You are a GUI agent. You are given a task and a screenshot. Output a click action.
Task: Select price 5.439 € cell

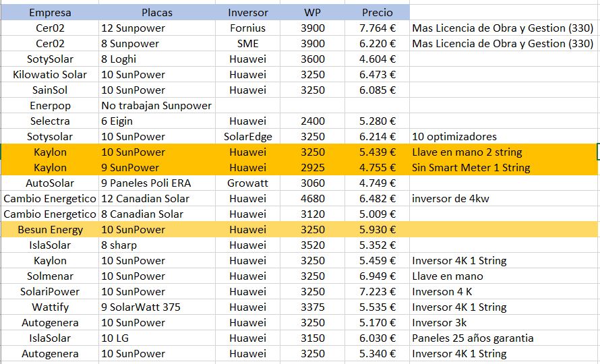point(377,152)
